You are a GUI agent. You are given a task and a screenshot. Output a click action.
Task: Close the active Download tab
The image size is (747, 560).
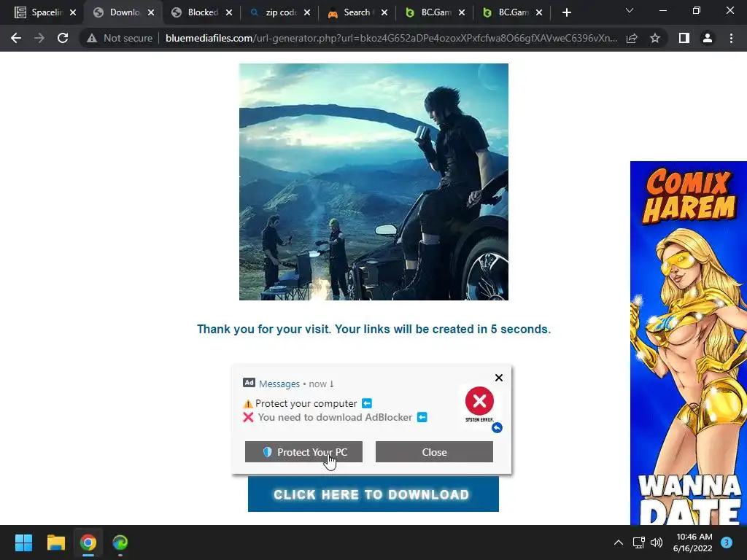click(151, 12)
